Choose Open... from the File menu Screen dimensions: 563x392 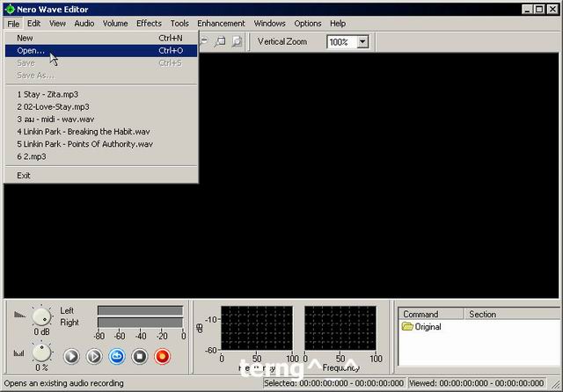coord(101,51)
